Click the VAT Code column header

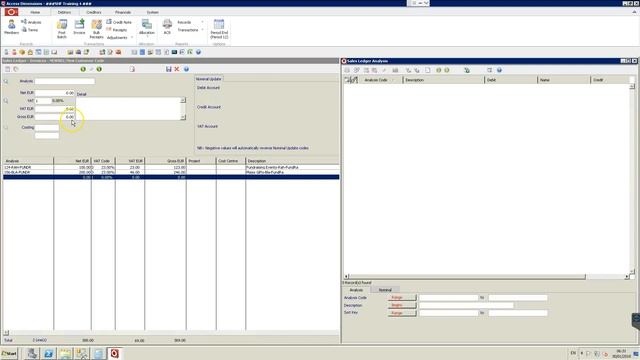(x=103, y=161)
